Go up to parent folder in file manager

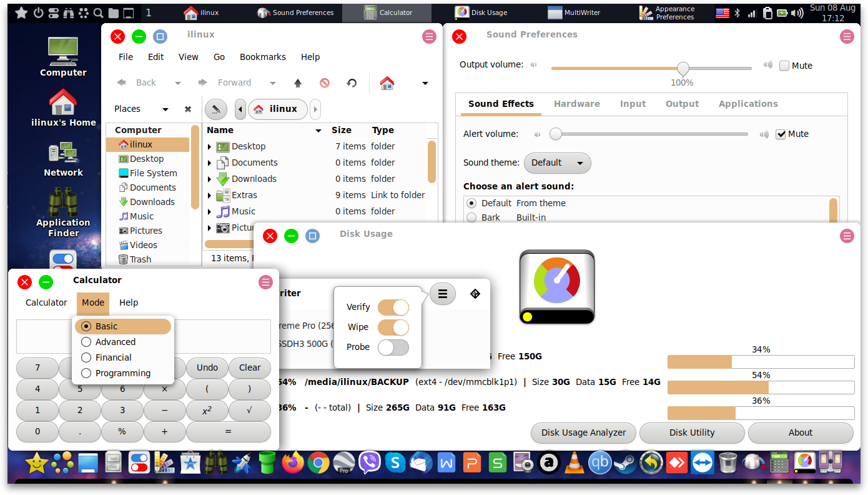[x=298, y=82]
